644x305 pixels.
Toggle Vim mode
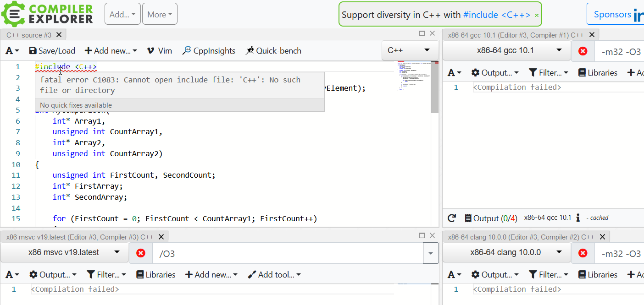click(159, 51)
